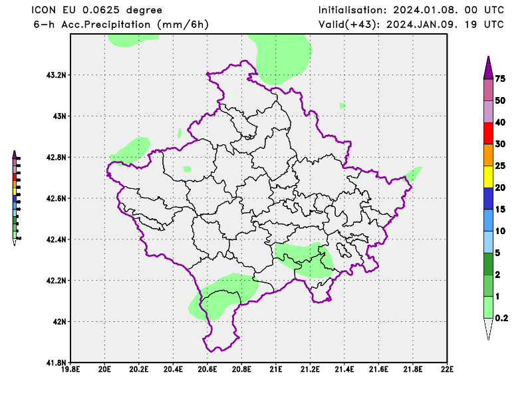Click the 20.4E longitude axis label
Screen dimensions: 532x411
coord(173,369)
